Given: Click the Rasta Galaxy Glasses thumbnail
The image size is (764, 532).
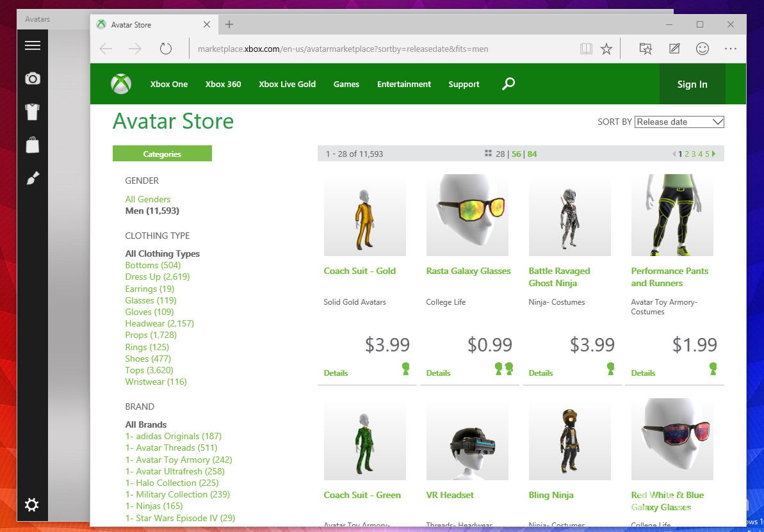Looking at the screenshot, I should 467,215.
